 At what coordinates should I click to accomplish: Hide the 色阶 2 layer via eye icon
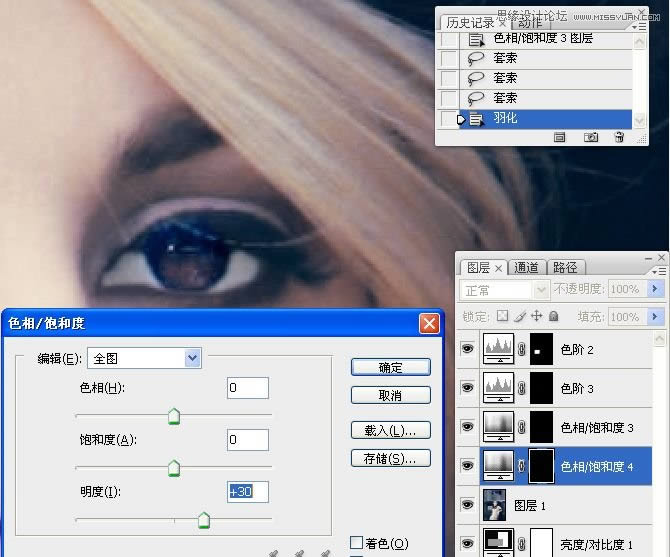click(467, 350)
